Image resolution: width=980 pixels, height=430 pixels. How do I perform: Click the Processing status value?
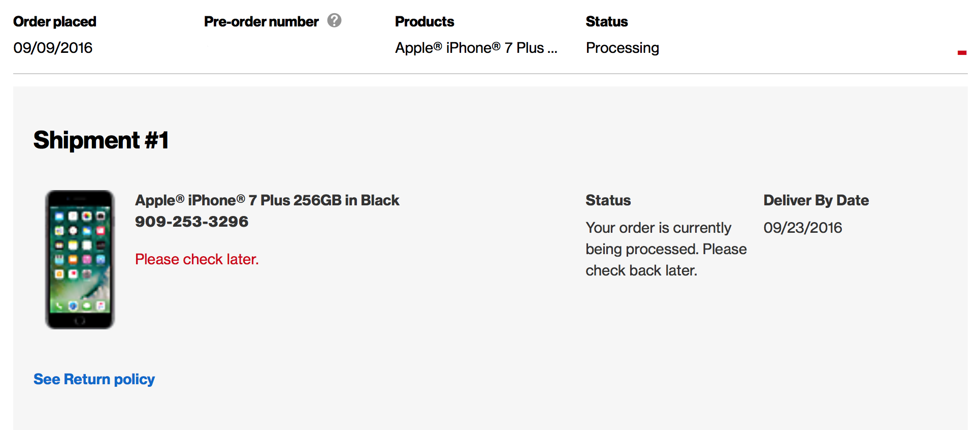(x=623, y=48)
